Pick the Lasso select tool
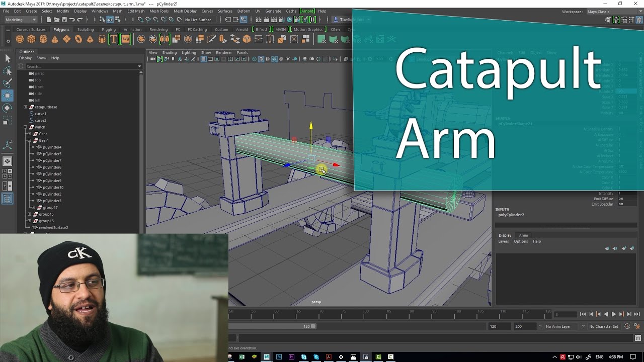The image size is (644, 362). click(x=8, y=71)
